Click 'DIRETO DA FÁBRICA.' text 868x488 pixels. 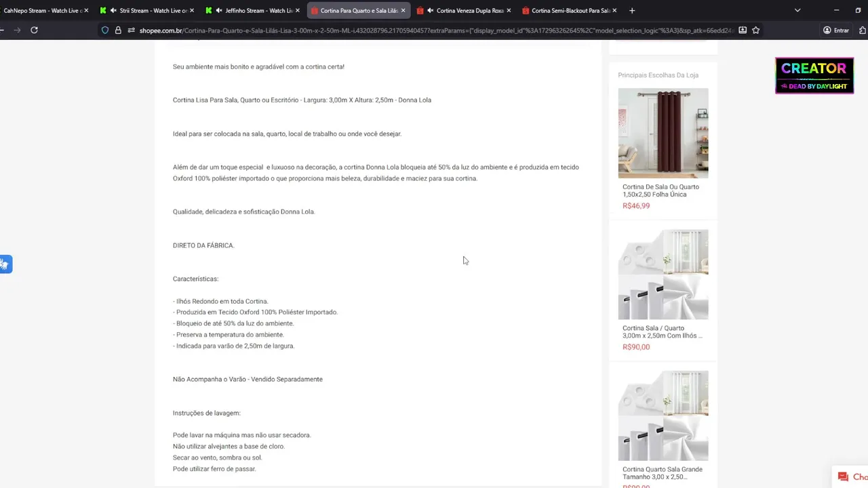tap(203, 245)
